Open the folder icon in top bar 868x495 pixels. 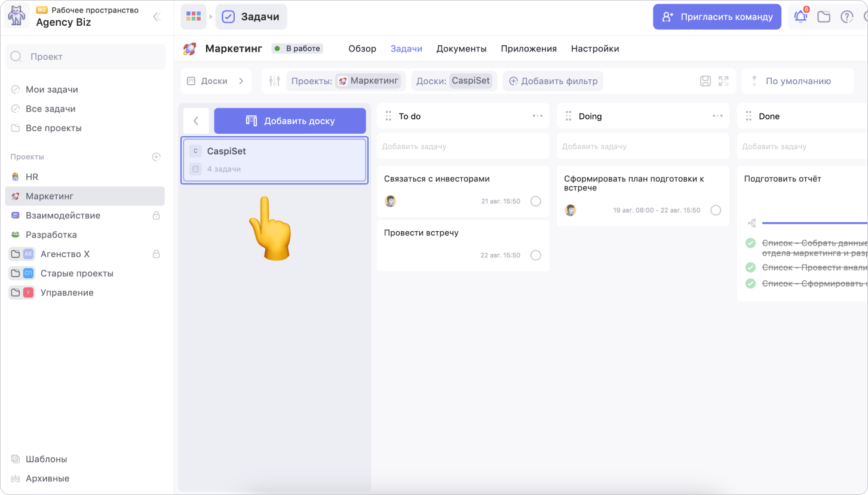824,17
